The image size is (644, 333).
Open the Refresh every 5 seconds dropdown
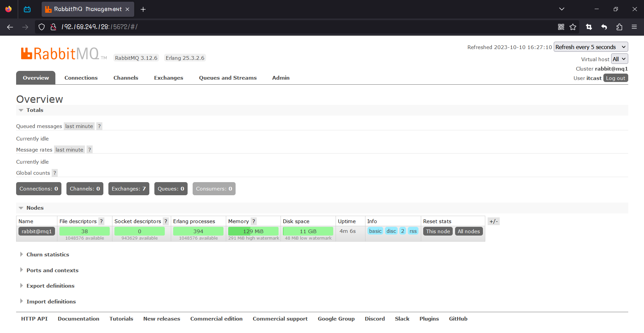591,47
